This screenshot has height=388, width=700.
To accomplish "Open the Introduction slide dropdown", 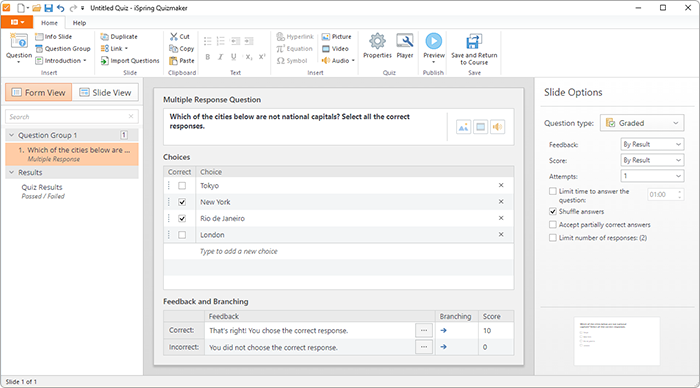I will point(61,61).
